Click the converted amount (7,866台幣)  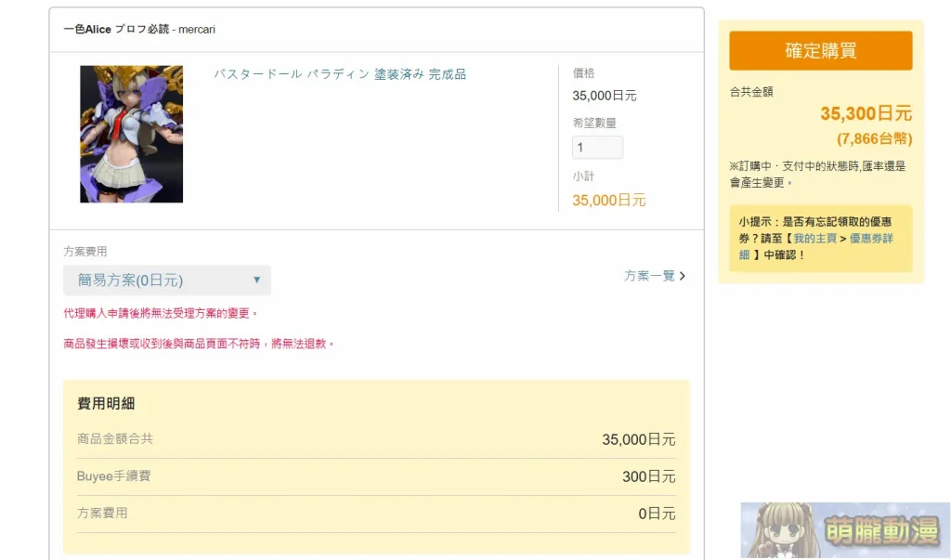click(874, 139)
